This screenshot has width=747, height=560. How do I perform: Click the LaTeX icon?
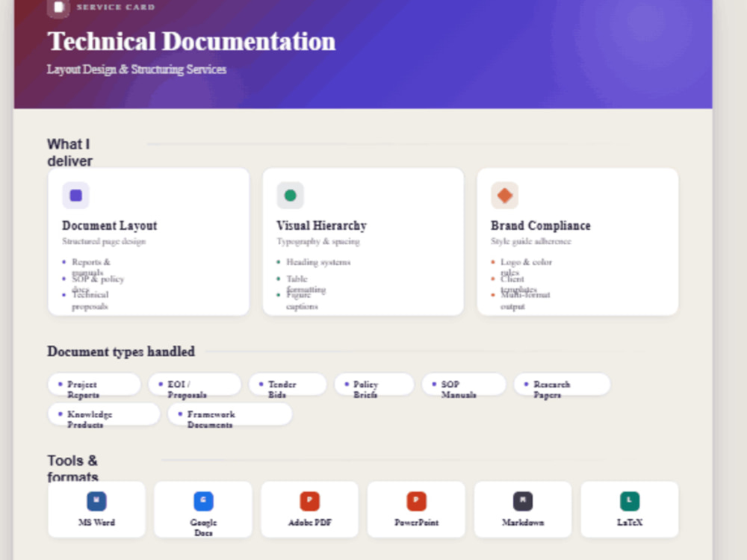pos(629,501)
